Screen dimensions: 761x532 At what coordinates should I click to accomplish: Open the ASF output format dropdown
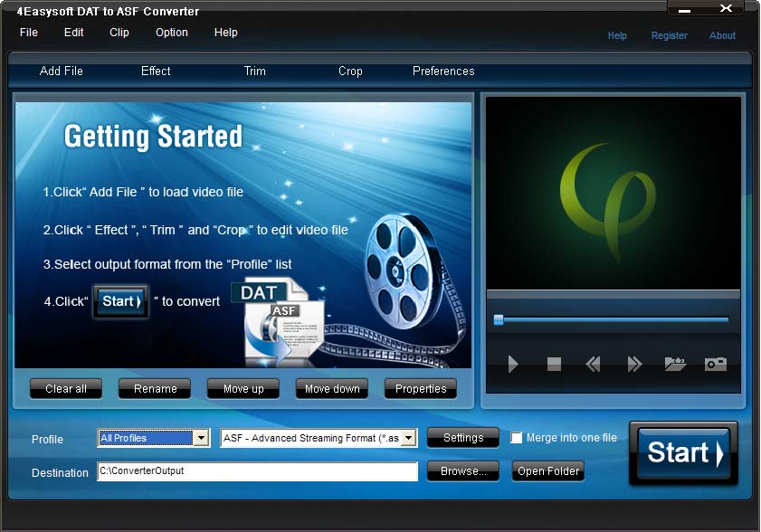click(x=410, y=438)
